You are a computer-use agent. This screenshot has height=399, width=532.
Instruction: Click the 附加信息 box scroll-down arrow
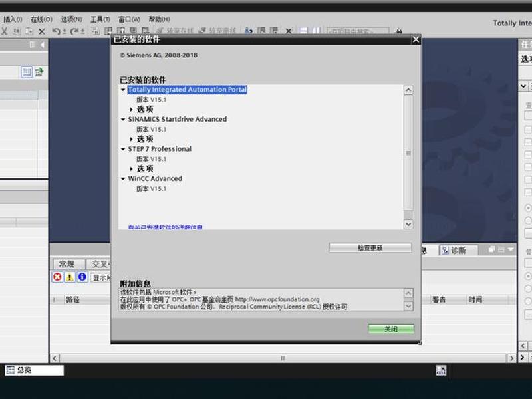click(x=408, y=306)
